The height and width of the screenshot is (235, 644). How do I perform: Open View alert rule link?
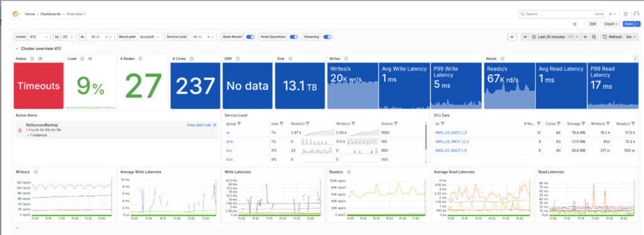click(x=201, y=125)
